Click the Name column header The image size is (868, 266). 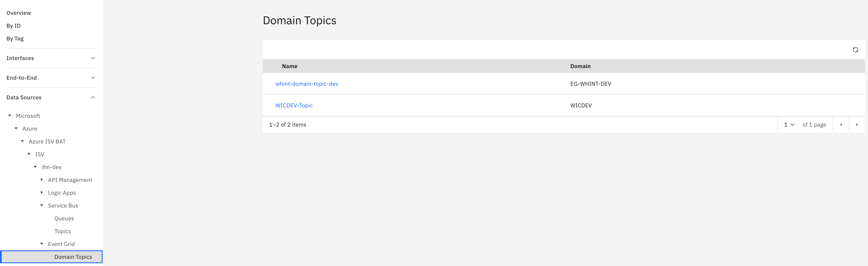[x=289, y=66]
